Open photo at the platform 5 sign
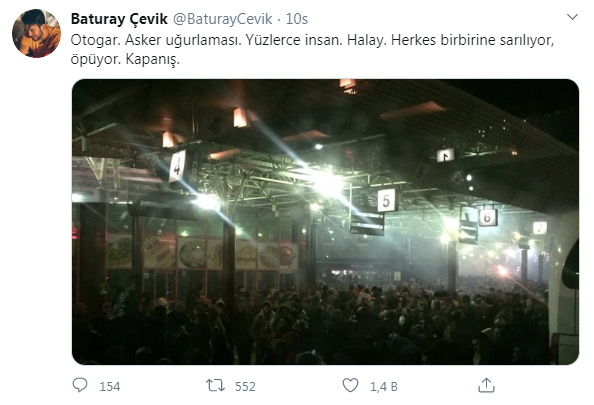594x405 pixels. 386,200
